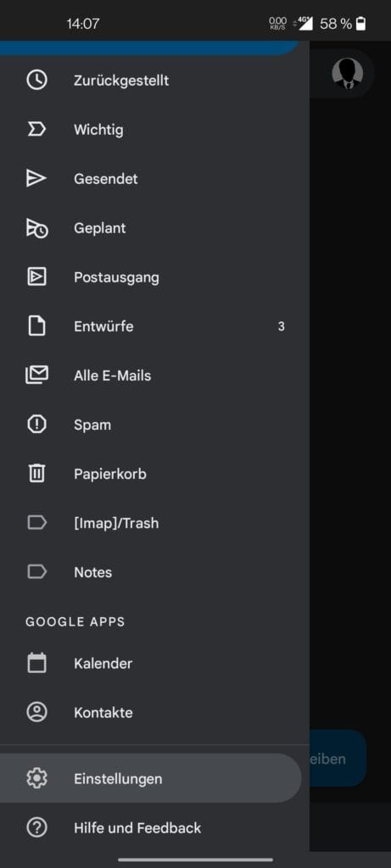Open the Notes label folder

click(x=154, y=572)
